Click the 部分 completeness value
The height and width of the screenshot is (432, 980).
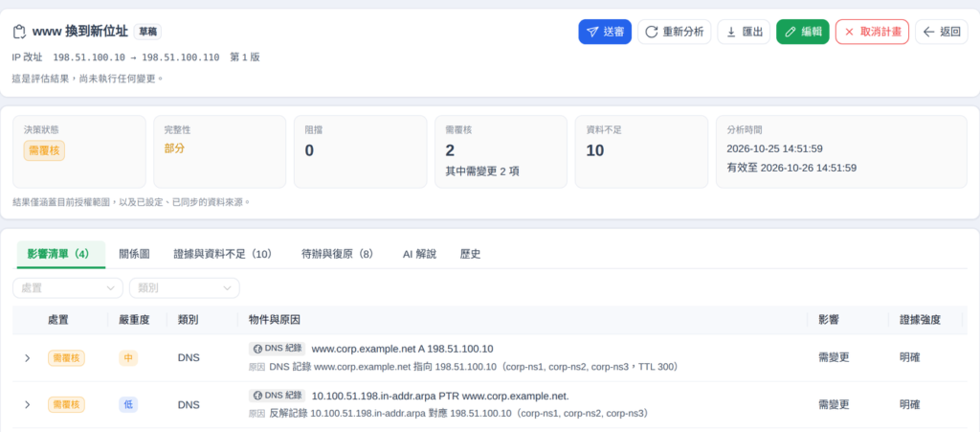[x=174, y=148]
